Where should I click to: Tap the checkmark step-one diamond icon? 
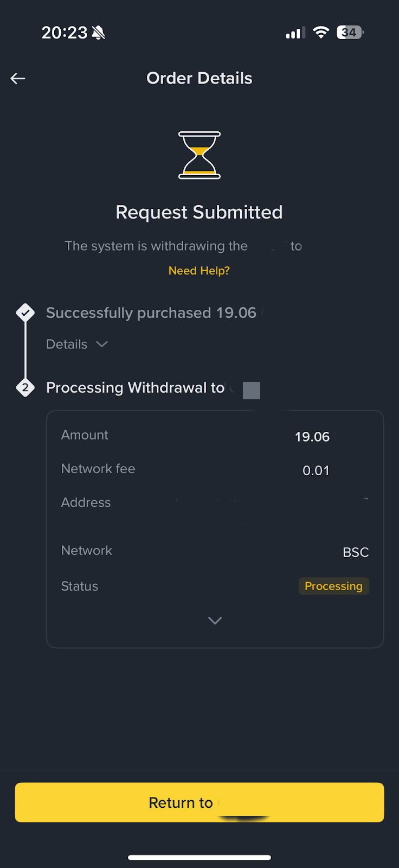pyautogui.click(x=25, y=312)
